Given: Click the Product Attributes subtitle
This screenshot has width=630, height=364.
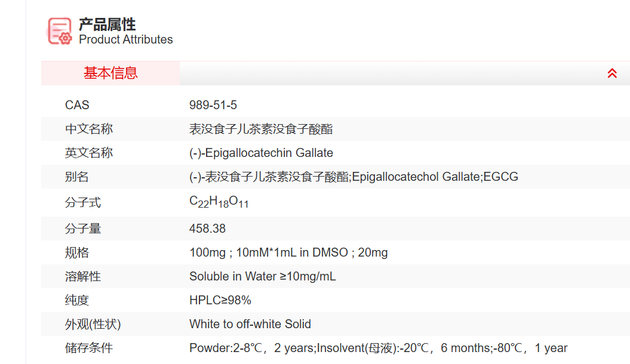Looking at the screenshot, I should click(126, 40).
